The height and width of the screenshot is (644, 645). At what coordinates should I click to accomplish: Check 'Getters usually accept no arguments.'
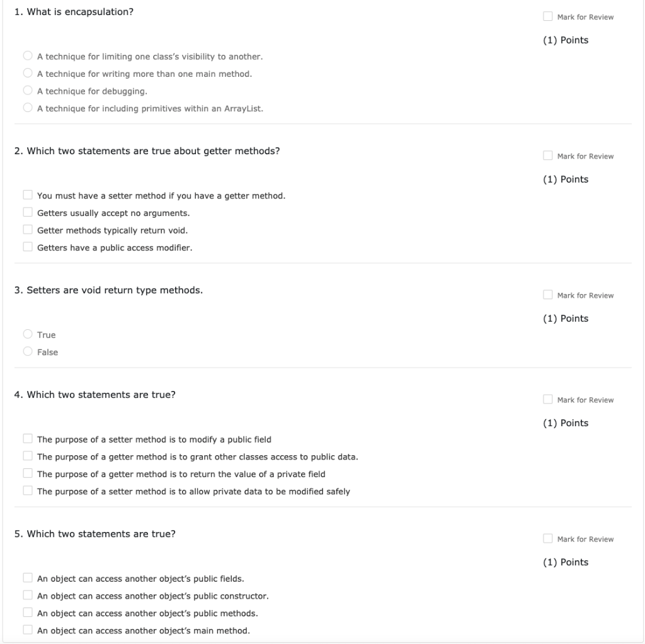point(28,212)
